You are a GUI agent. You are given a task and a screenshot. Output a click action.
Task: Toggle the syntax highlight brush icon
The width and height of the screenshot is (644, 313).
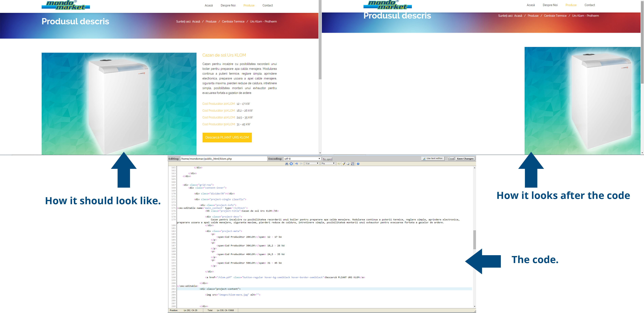[344, 164]
